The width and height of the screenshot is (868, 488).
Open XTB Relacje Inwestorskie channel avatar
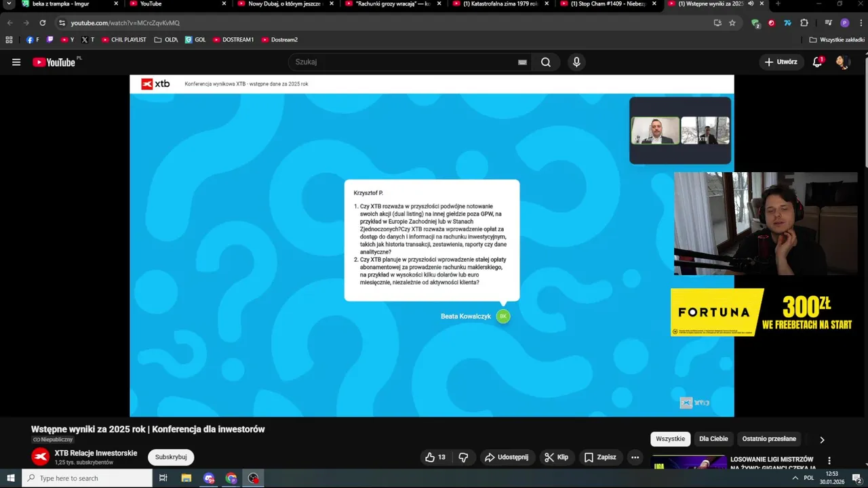pos(41,457)
